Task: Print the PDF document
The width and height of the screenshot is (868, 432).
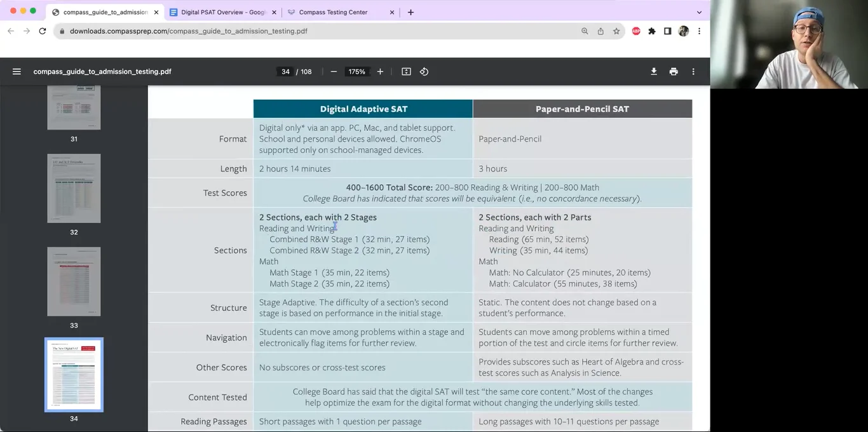Action: coord(674,72)
